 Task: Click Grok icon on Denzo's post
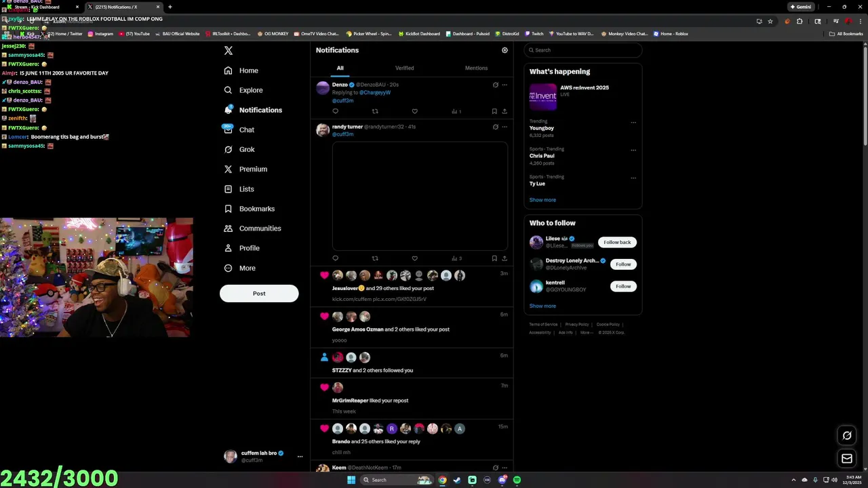495,85
